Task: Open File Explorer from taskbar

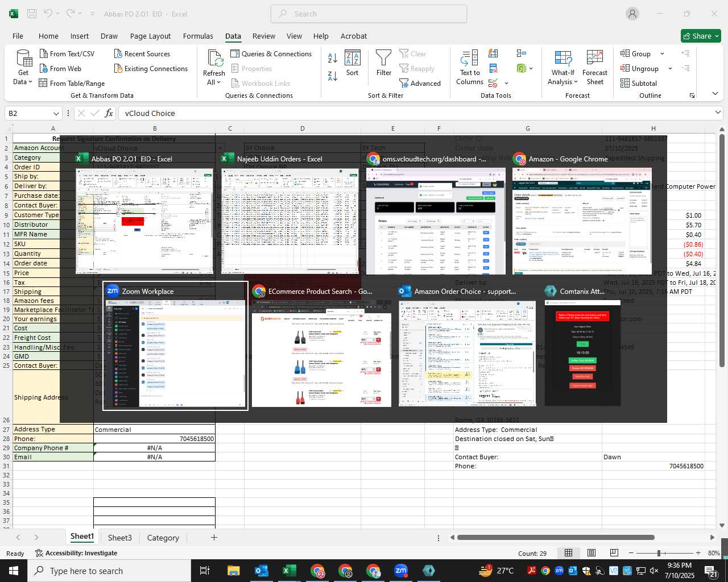Action: [x=233, y=571]
